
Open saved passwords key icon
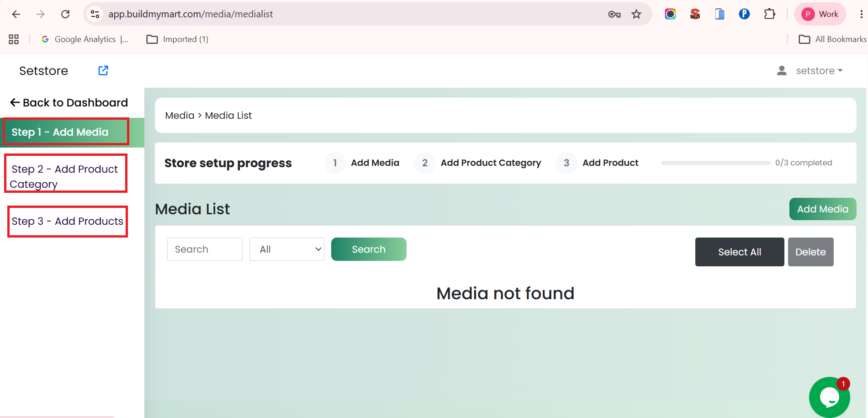614,14
